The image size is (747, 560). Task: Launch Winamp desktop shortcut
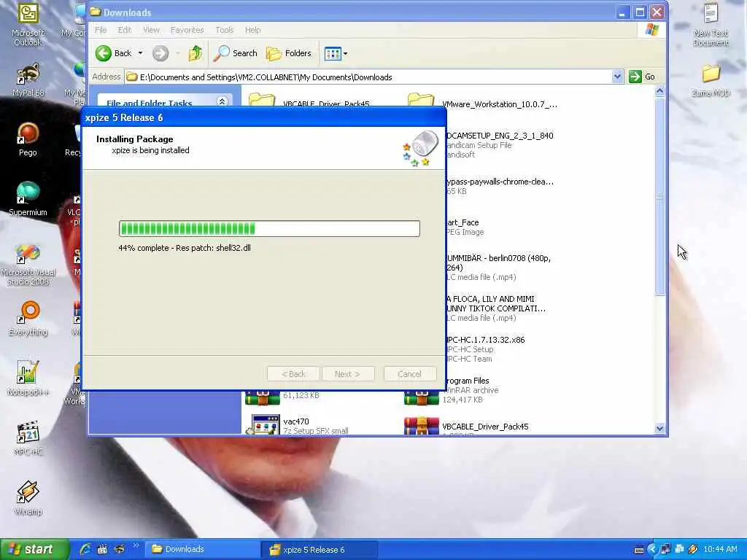point(28,498)
